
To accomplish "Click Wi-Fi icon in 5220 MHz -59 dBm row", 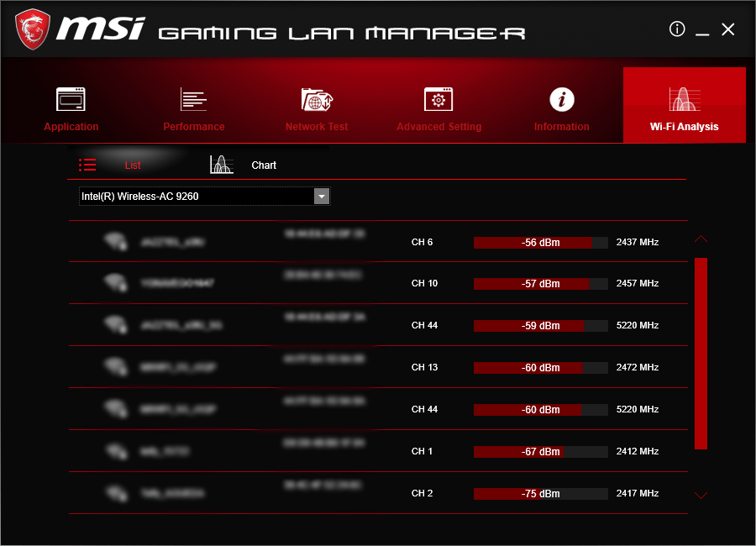I will [116, 324].
